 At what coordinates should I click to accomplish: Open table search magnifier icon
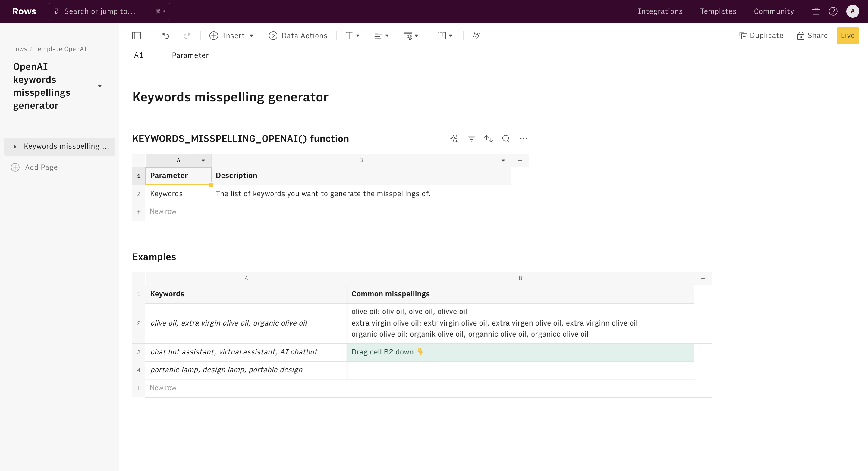506,139
